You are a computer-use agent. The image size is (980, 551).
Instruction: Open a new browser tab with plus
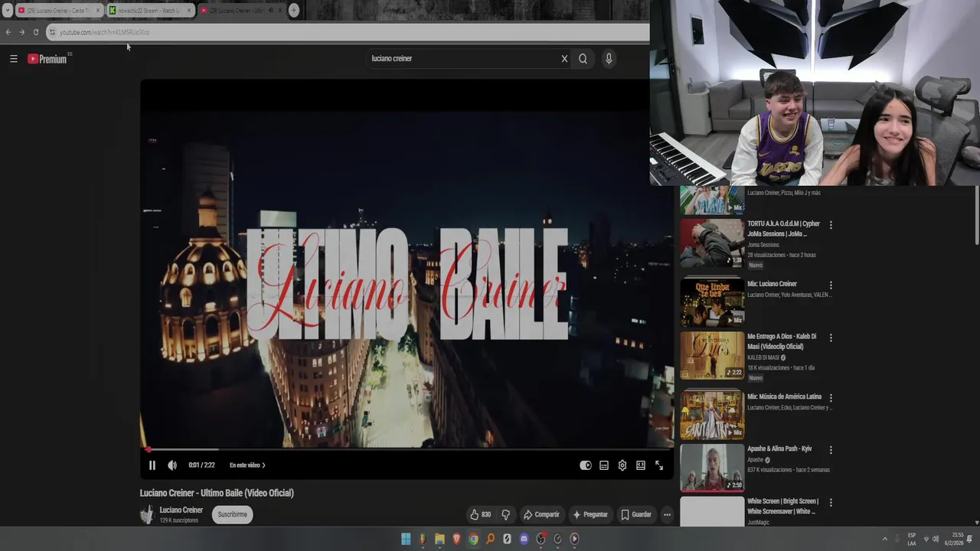pos(294,11)
